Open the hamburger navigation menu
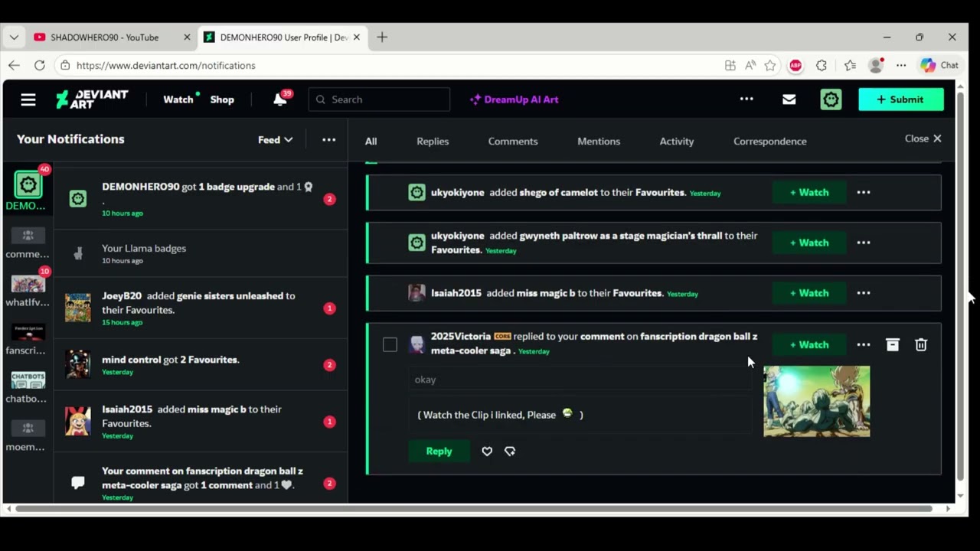 pos(28,99)
